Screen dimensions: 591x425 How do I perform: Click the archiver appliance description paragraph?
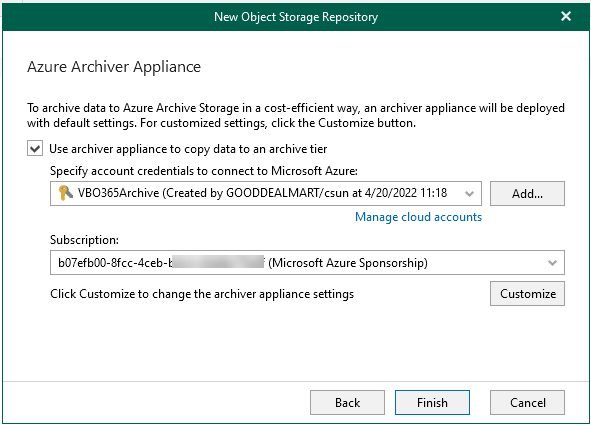(296, 115)
